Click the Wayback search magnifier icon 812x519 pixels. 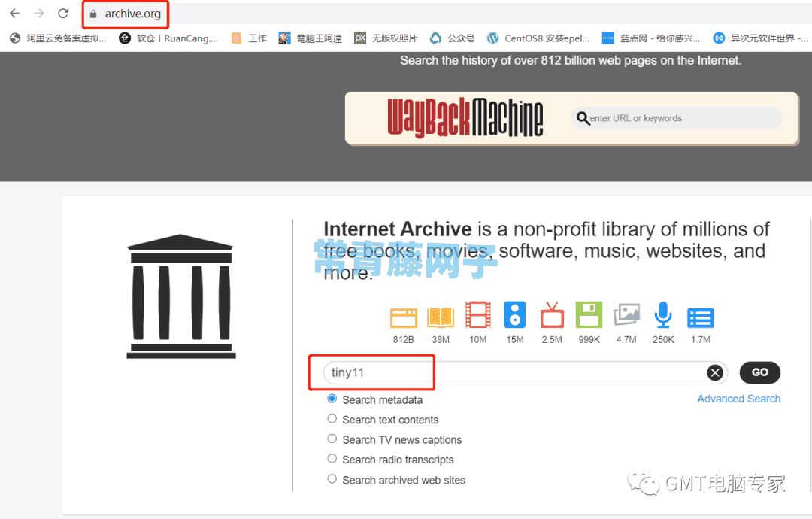coord(583,119)
